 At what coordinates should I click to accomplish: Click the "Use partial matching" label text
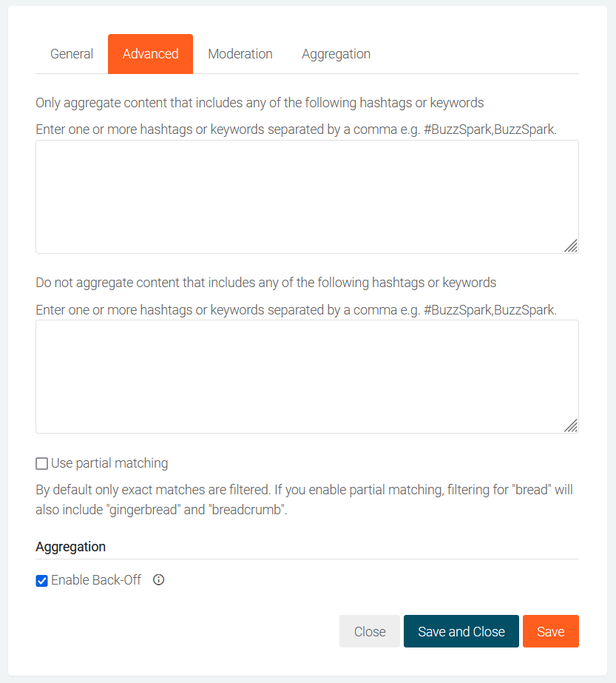click(109, 464)
